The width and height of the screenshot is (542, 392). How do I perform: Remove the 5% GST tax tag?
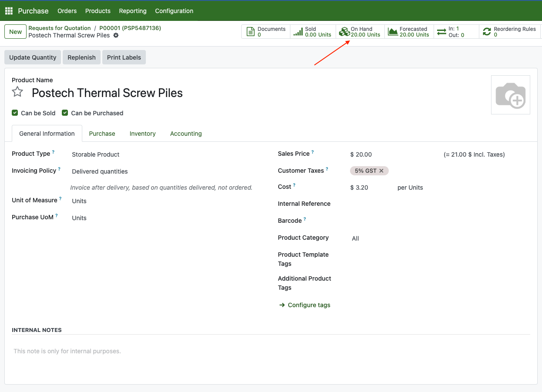[x=381, y=171]
